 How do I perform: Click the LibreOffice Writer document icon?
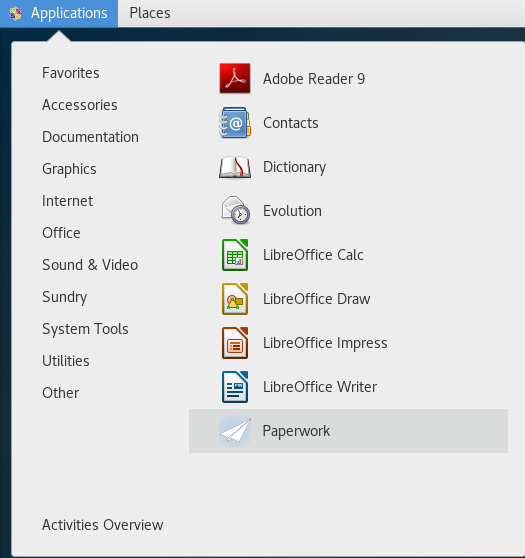tap(235, 387)
